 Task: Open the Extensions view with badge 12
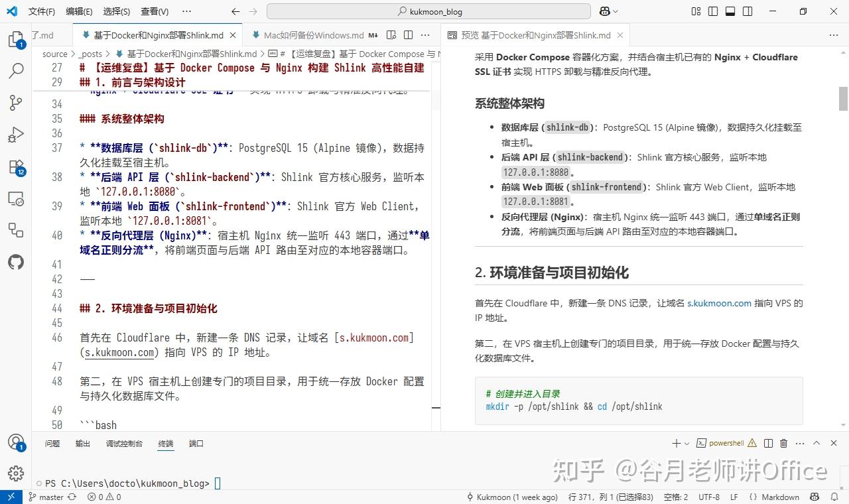pos(16,166)
